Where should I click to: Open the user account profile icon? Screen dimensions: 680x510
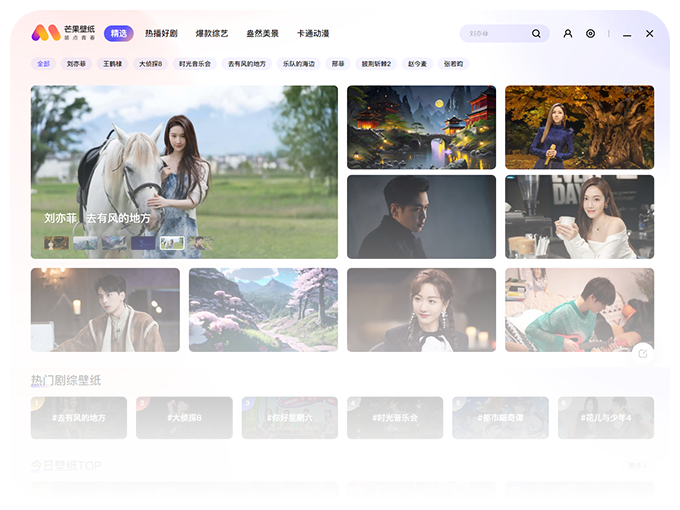point(568,33)
